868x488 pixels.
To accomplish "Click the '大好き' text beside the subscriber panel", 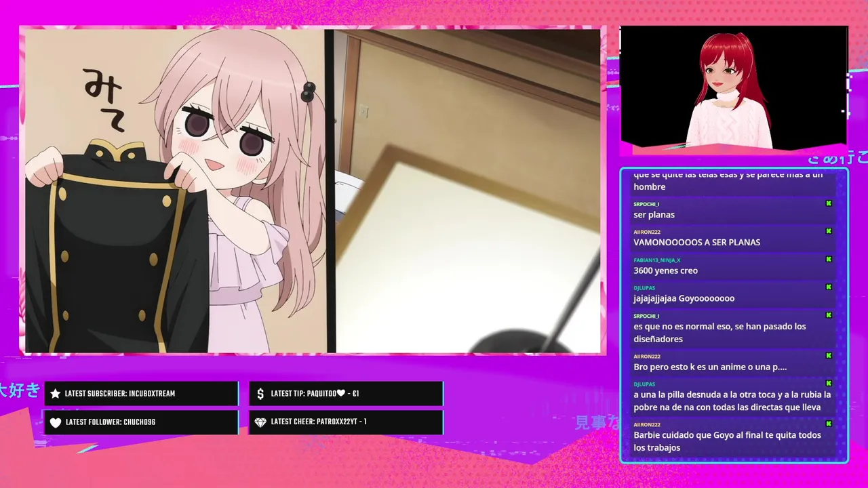I will coord(20,391).
